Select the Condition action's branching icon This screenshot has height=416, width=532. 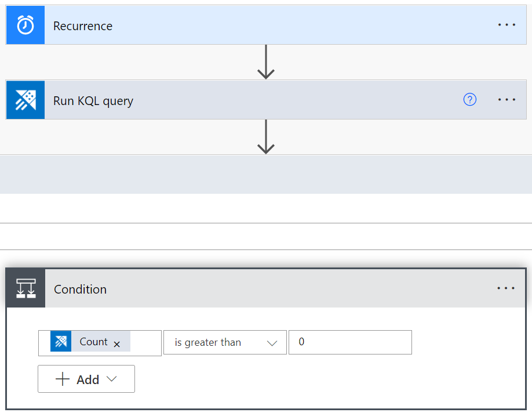[x=25, y=288]
